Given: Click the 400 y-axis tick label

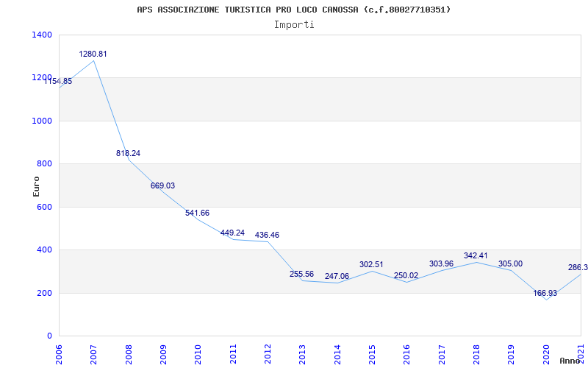Looking at the screenshot, I should pos(44,250).
